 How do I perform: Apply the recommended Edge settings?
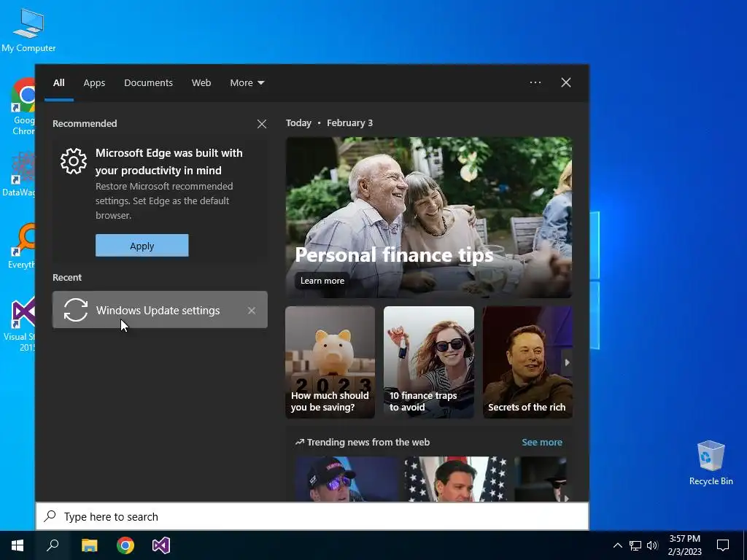pos(142,245)
